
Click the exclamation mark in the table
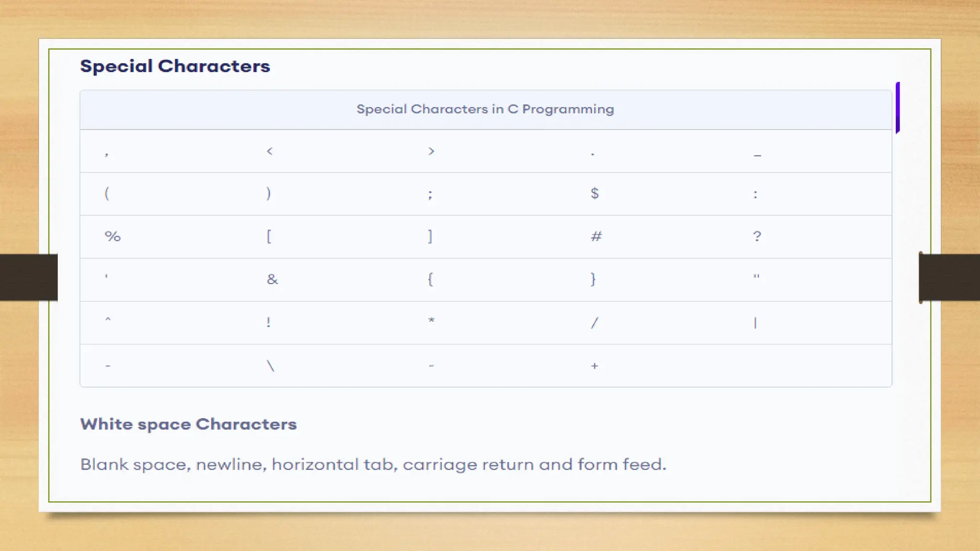tap(268, 322)
